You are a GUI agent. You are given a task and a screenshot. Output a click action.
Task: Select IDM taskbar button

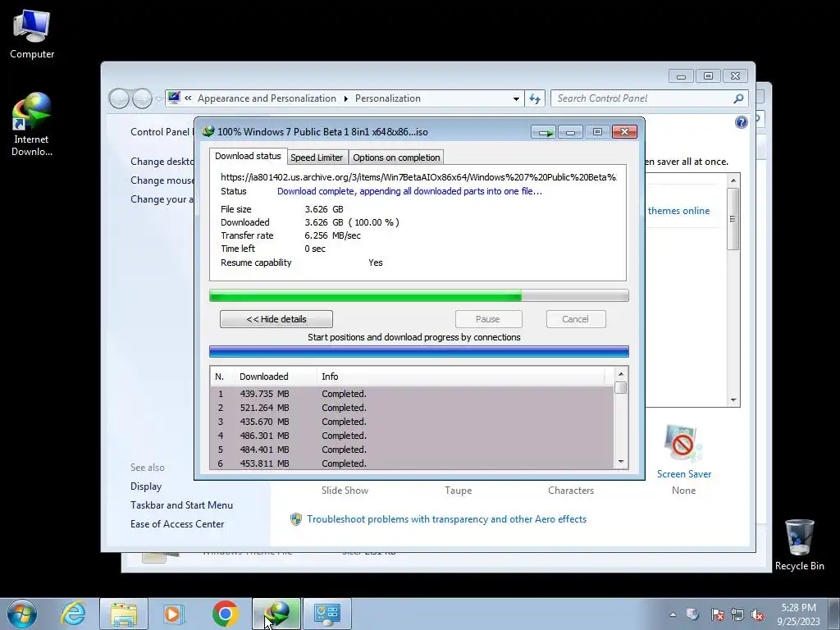(276, 614)
